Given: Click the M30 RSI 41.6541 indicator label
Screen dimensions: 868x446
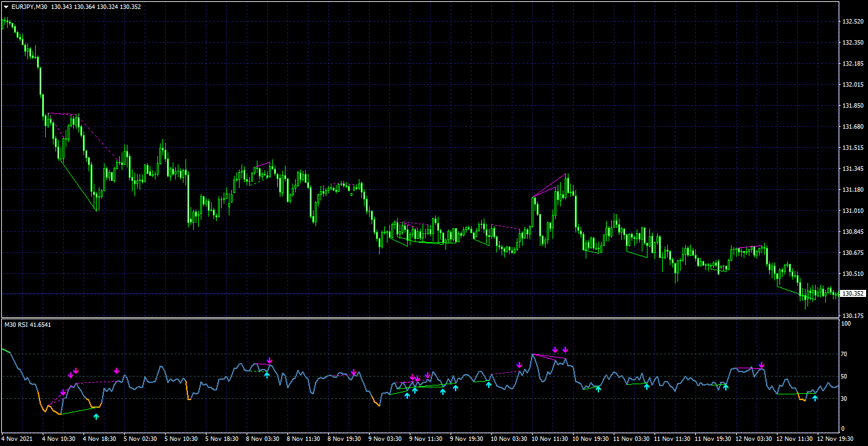Looking at the screenshot, I should tap(27, 325).
